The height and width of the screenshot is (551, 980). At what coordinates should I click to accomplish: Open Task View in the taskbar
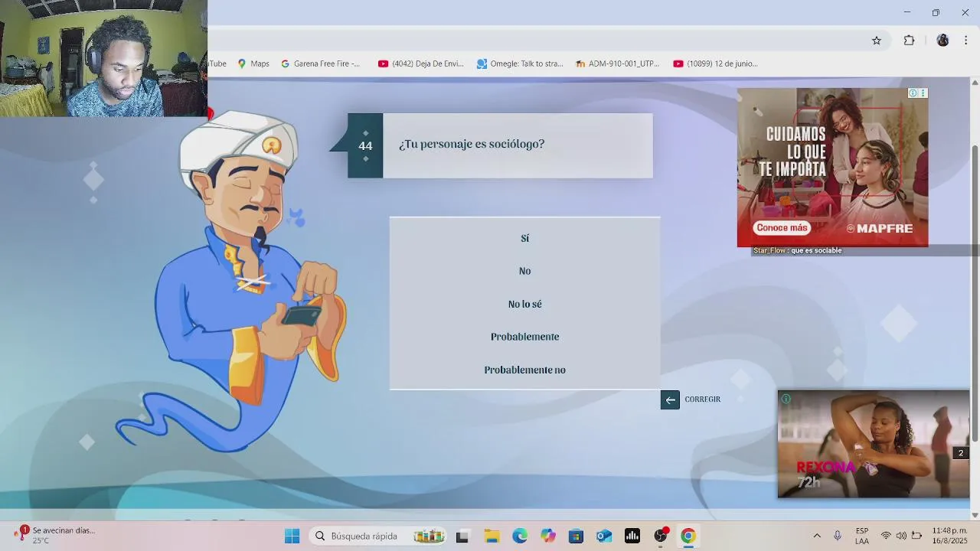462,536
